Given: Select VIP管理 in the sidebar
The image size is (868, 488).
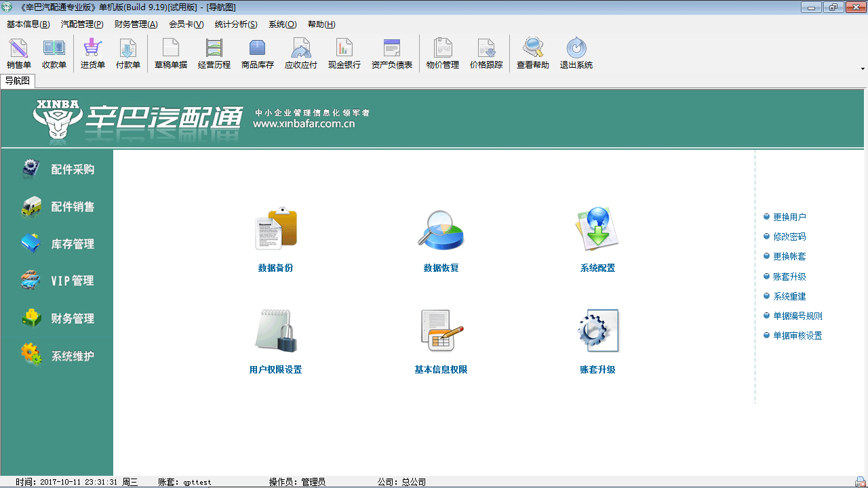Looking at the screenshot, I should (x=57, y=281).
